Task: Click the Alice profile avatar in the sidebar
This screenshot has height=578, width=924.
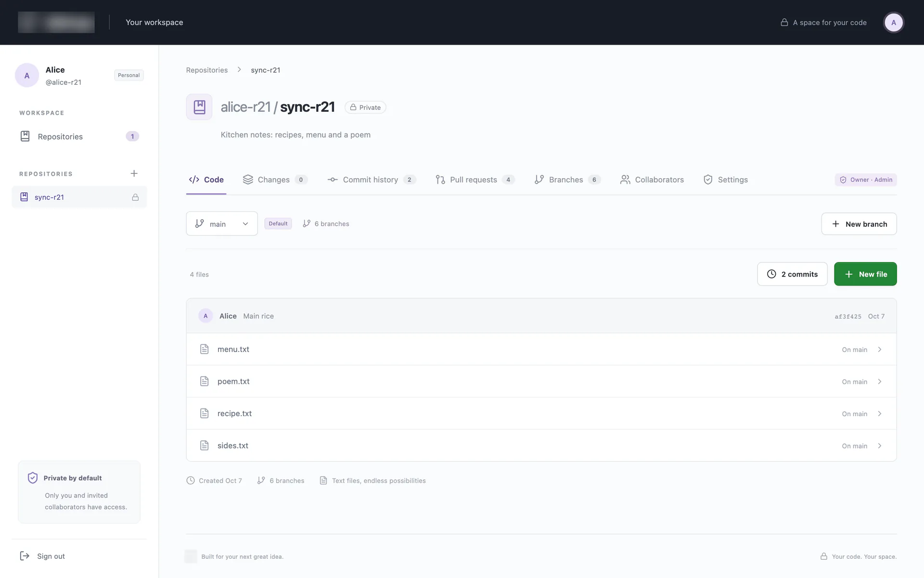Action: [27, 75]
